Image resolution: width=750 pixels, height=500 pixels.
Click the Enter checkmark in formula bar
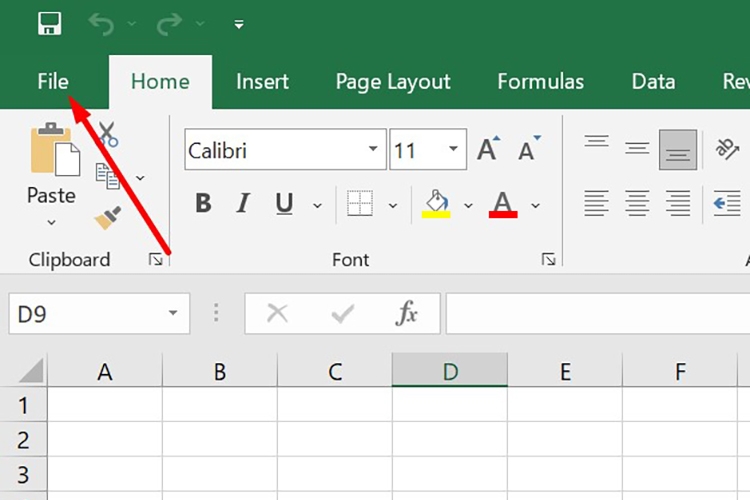342,314
